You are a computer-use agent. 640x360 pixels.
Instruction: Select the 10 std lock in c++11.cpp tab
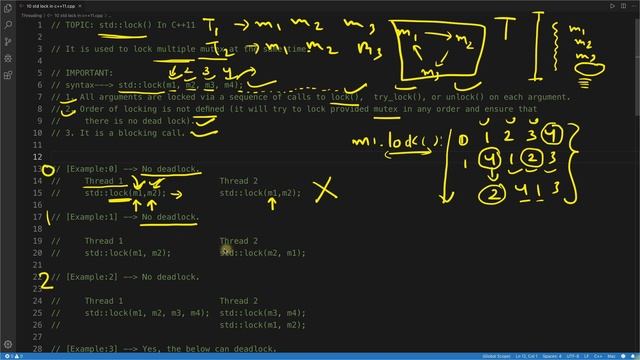tap(51, 6)
